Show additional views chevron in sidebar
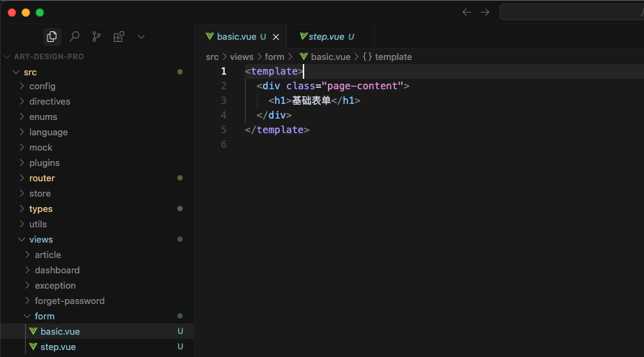Viewport: 644px width, 357px height. click(x=141, y=37)
